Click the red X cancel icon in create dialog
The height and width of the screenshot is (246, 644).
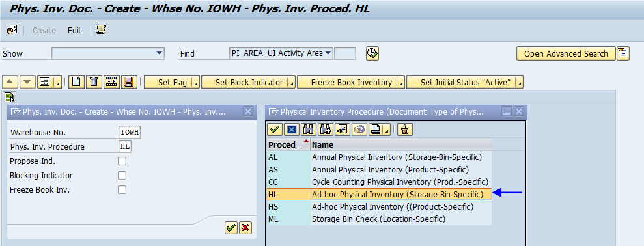click(x=245, y=228)
